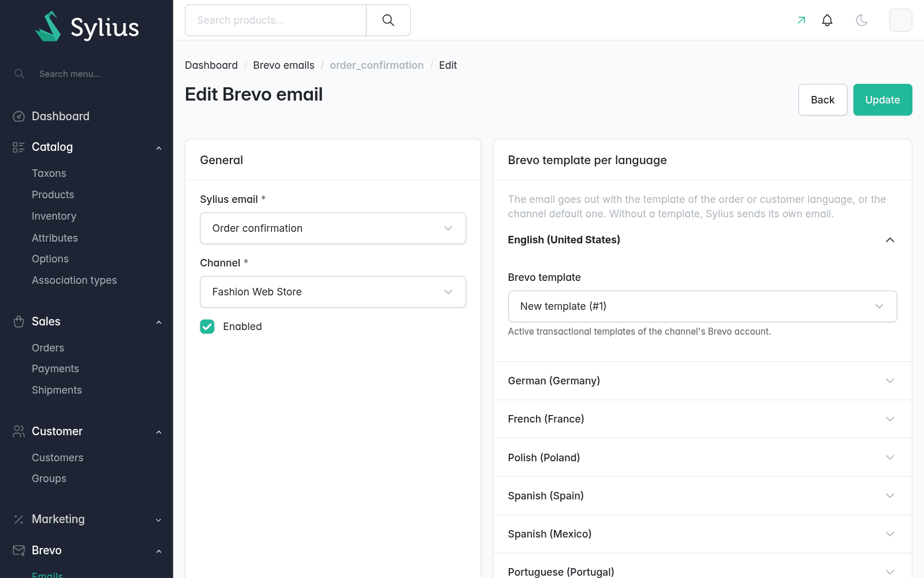Expand the French (France) section

point(702,419)
